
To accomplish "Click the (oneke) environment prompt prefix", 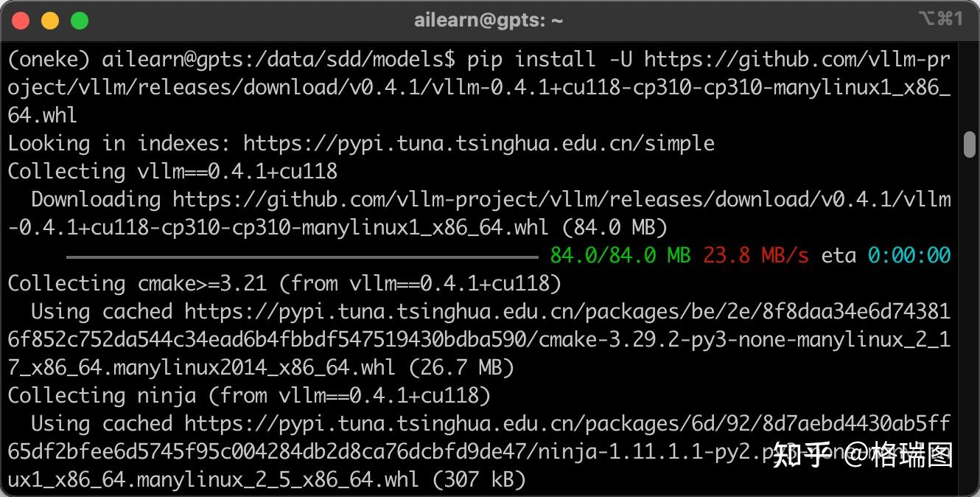I will (49, 59).
